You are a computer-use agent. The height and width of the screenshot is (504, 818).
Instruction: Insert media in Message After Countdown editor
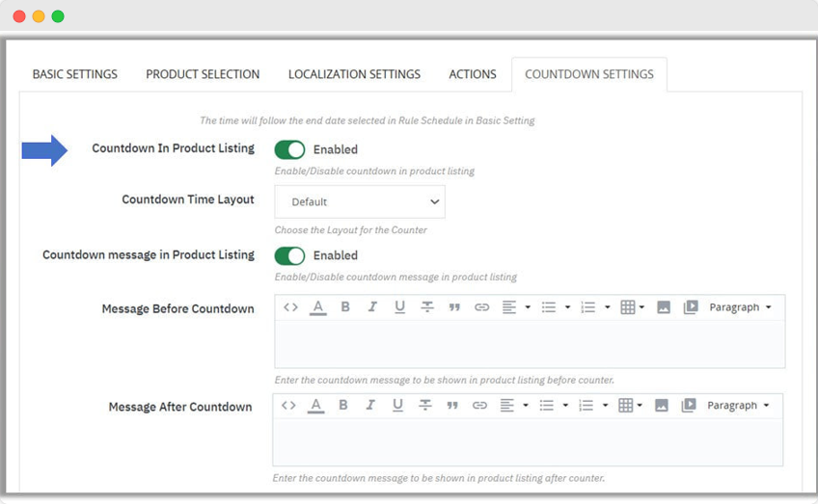coord(689,406)
